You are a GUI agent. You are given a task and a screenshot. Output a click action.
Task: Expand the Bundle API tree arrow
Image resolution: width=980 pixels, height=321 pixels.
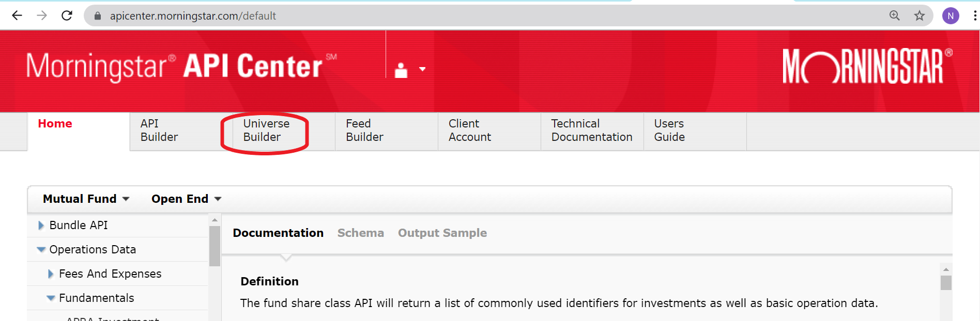[x=41, y=226]
